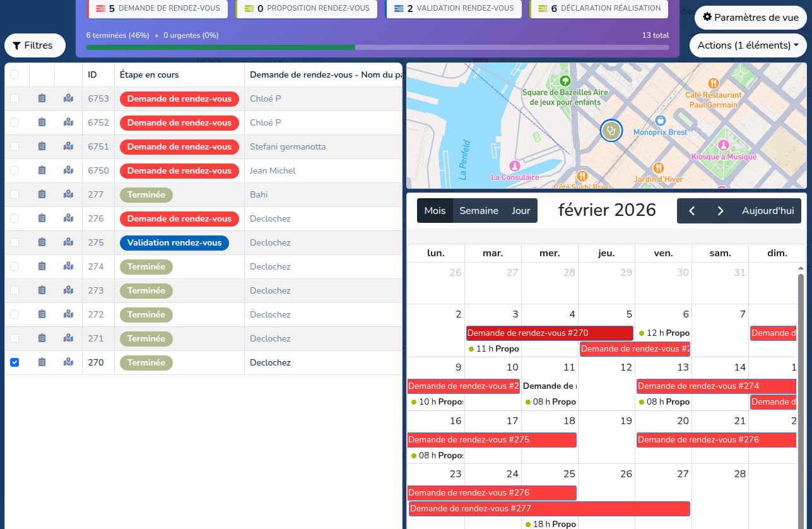Click the Terminée badge in row 274
812x529 pixels.
[x=146, y=266]
